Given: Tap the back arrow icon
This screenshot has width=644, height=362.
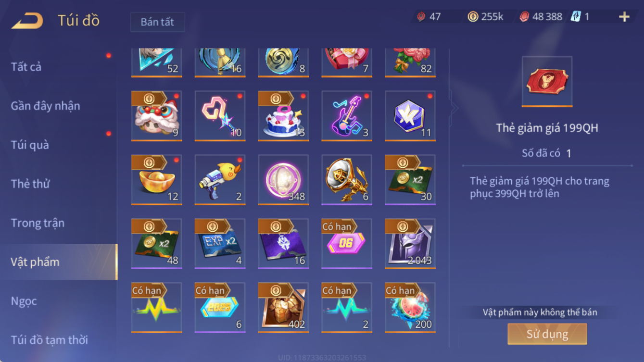Looking at the screenshot, I should (27, 21).
